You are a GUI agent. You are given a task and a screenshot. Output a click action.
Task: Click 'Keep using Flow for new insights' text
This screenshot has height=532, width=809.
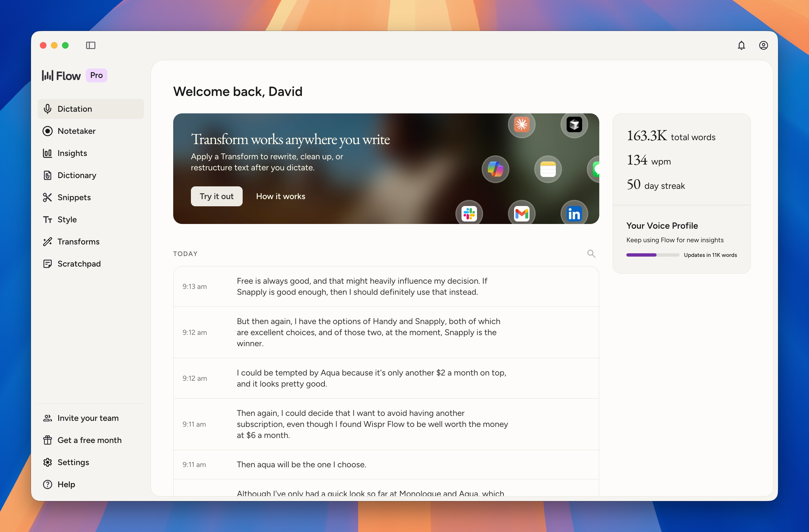[x=675, y=240]
